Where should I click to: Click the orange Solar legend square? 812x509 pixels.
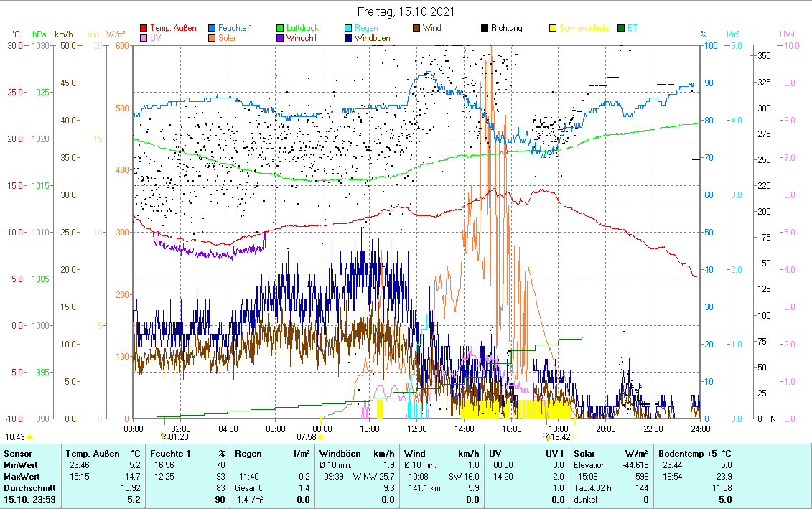[x=213, y=38]
